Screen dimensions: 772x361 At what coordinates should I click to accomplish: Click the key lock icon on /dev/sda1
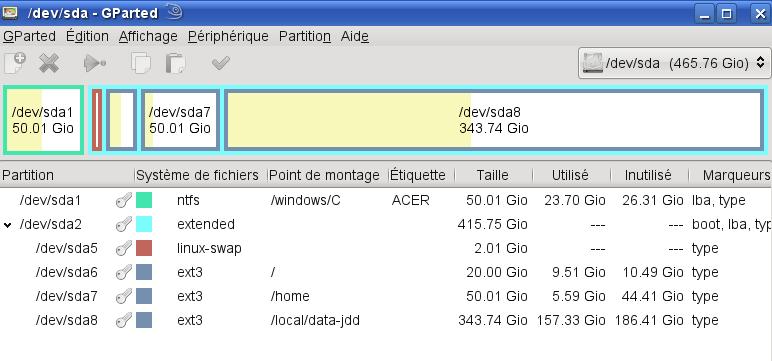[124, 200]
